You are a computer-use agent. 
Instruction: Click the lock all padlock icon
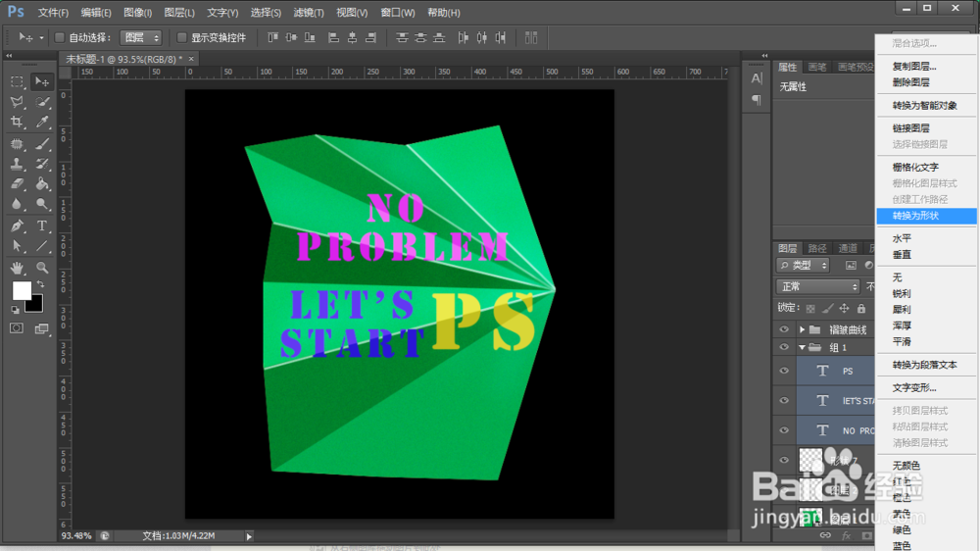(x=861, y=308)
